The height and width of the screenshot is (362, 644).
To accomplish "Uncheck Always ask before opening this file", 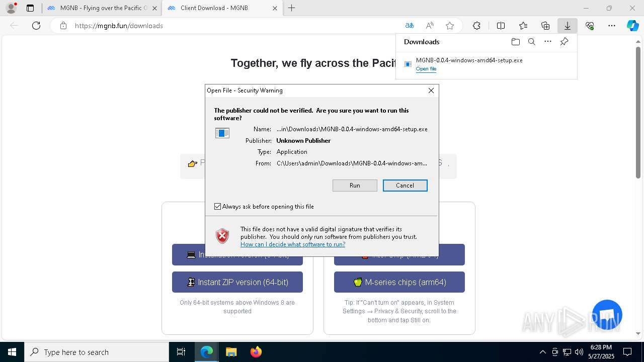I will tap(218, 207).
